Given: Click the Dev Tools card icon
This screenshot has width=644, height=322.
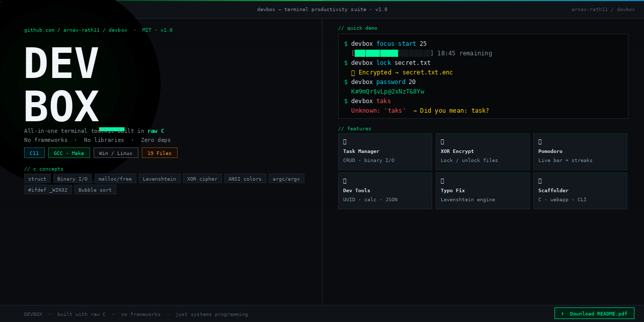Looking at the screenshot, I should pos(345,181).
